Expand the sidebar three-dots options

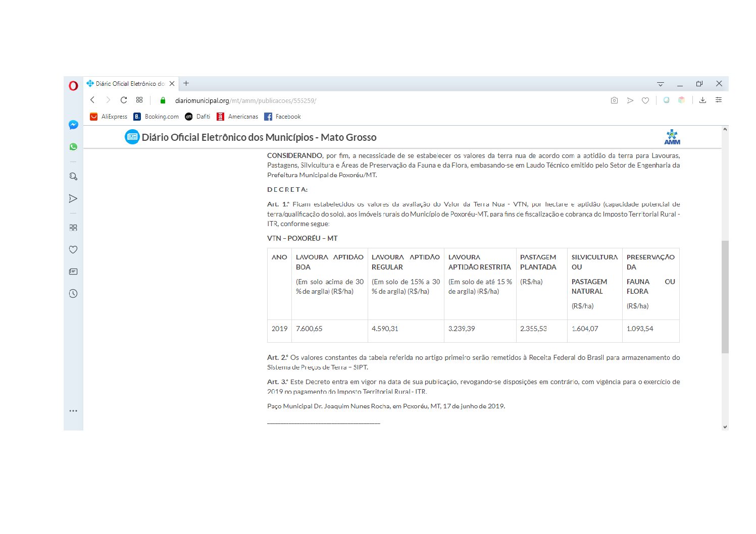73,411
